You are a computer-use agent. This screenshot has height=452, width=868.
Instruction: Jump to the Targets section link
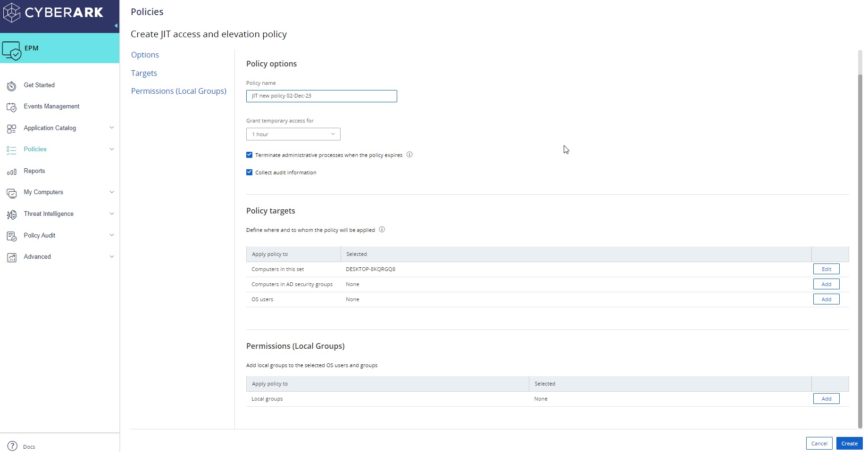[144, 73]
